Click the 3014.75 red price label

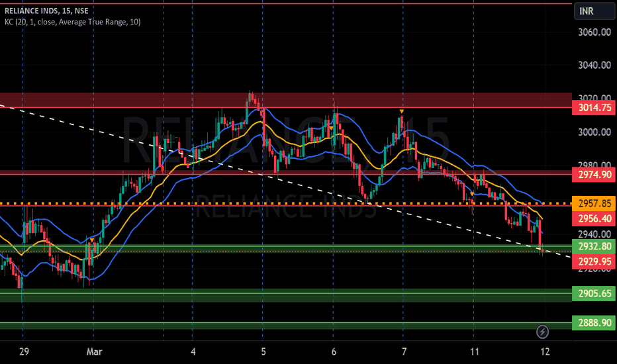pyautogui.click(x=594, y=107)
